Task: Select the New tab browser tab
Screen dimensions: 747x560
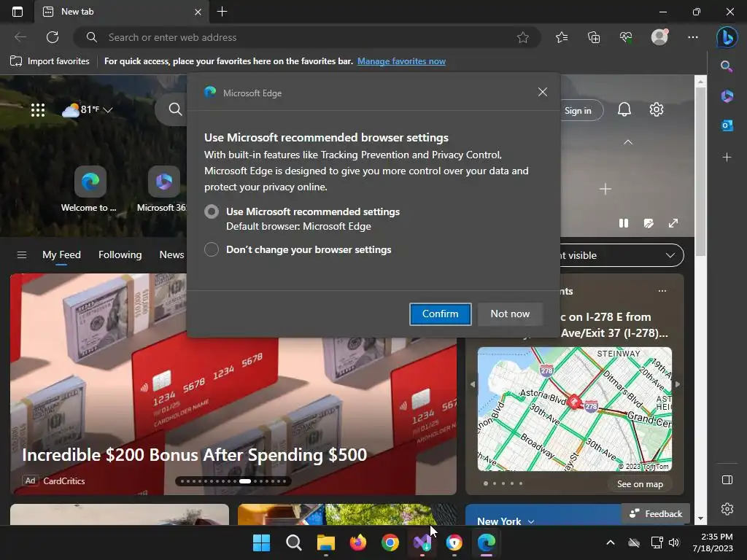Action: [x=122, y=12]
